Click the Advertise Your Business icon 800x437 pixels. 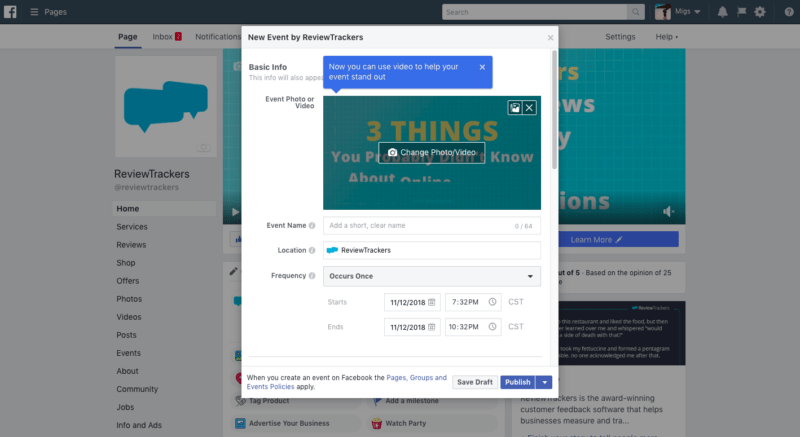point(240,423)
